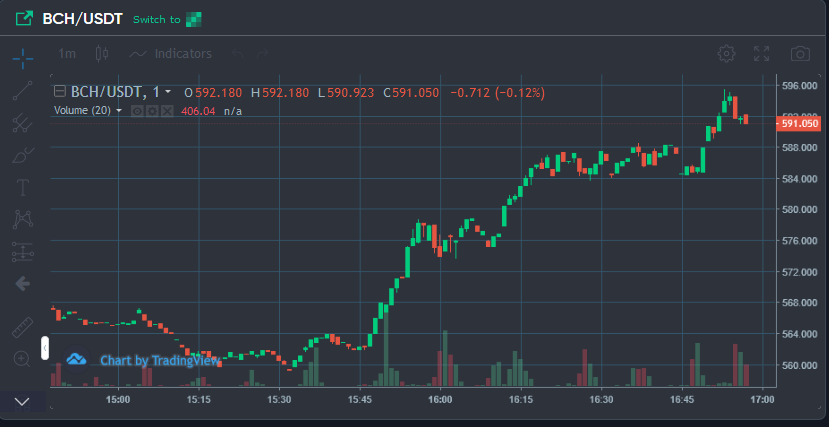Click the 572.000 price axis label
This screenshot has height=427, width=829.
(x=802, y=272)
